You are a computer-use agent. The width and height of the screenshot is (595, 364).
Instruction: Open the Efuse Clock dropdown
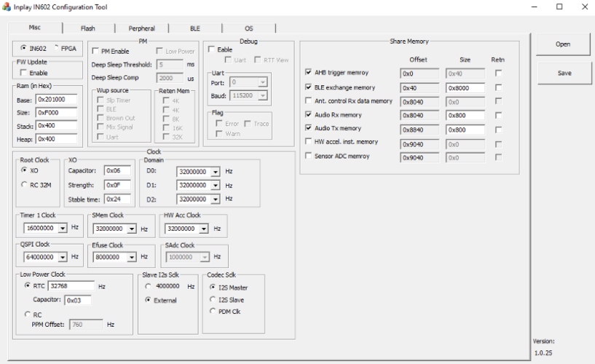pyautogui.click(x=132, y=257)
